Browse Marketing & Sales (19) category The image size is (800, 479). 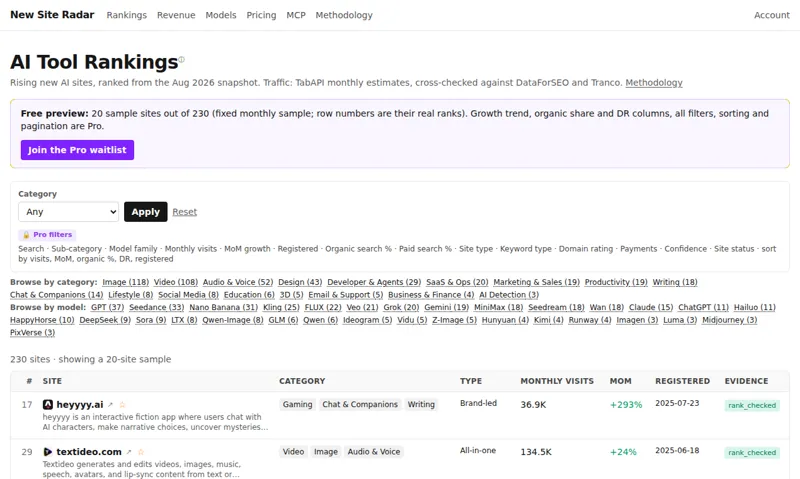536,282
